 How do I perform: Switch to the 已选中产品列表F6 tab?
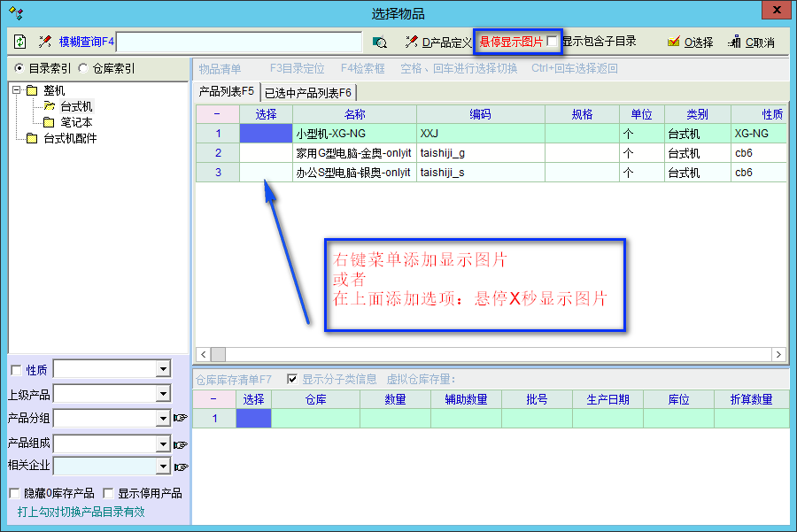coord(307,92)
